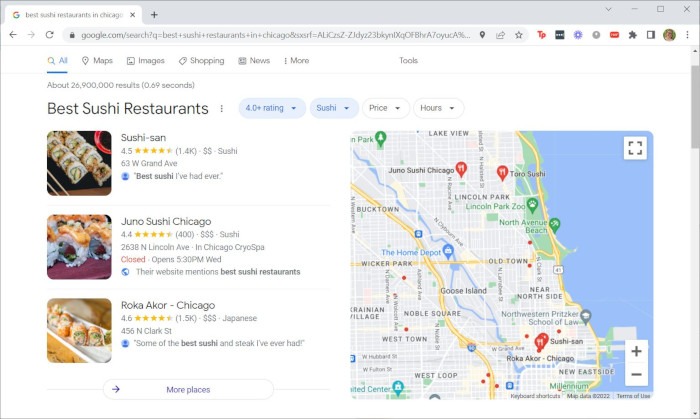The image size is (700, 419).
Task: Click the Lincoln Park Zoo map marker
Action: 532,205
